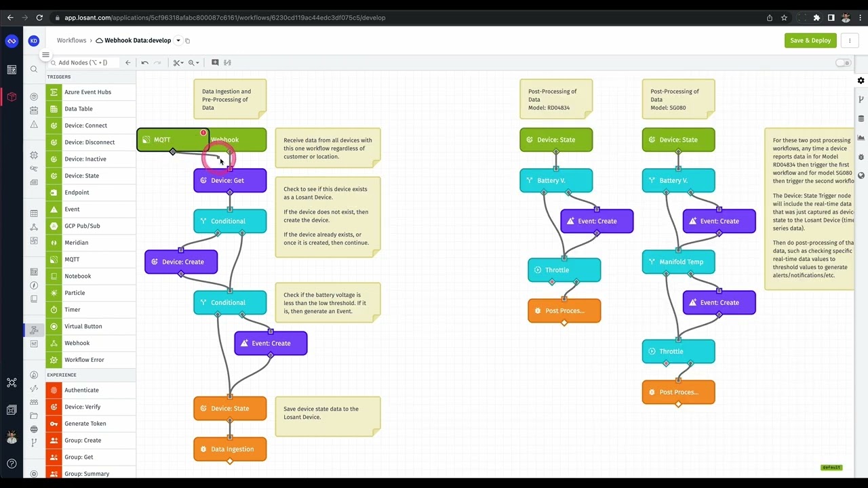Select Endpoint trigger in palette
The width and height of the screenshot is (868, 488).
coord(91,192)
